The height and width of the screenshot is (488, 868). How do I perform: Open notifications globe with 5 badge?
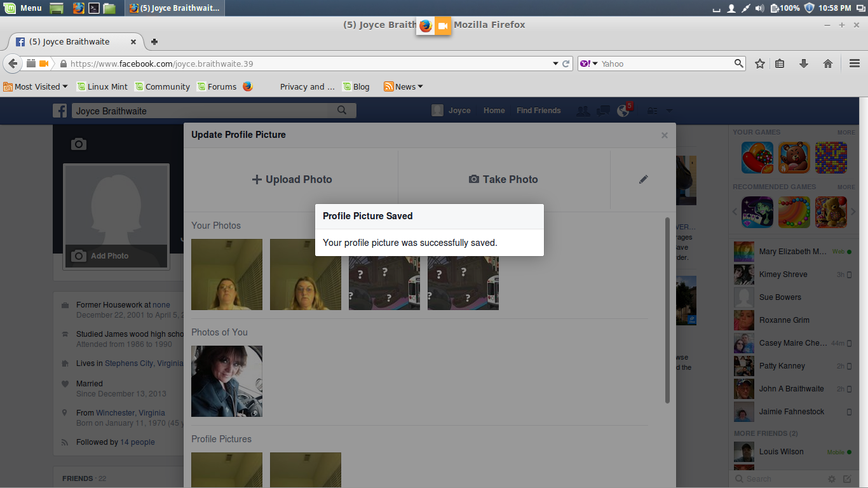(x=624, y=110)
